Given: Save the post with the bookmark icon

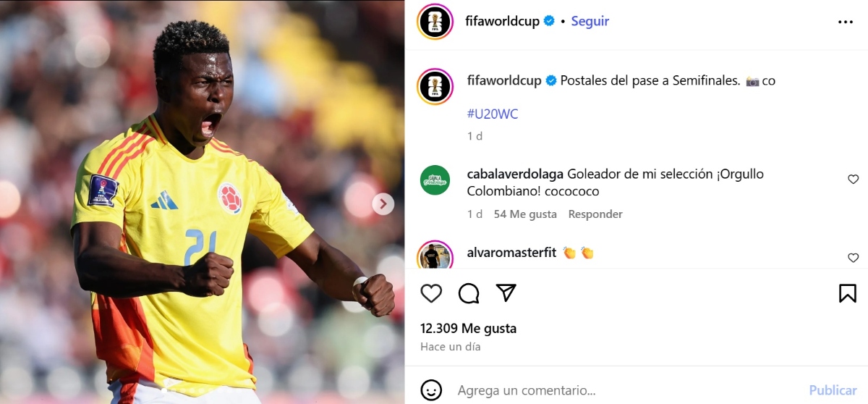Looking at the screenshot, I should click(848, 293).
